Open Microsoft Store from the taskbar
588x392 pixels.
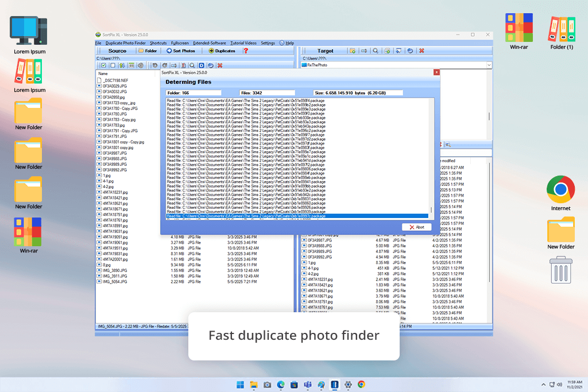[295, 385]
